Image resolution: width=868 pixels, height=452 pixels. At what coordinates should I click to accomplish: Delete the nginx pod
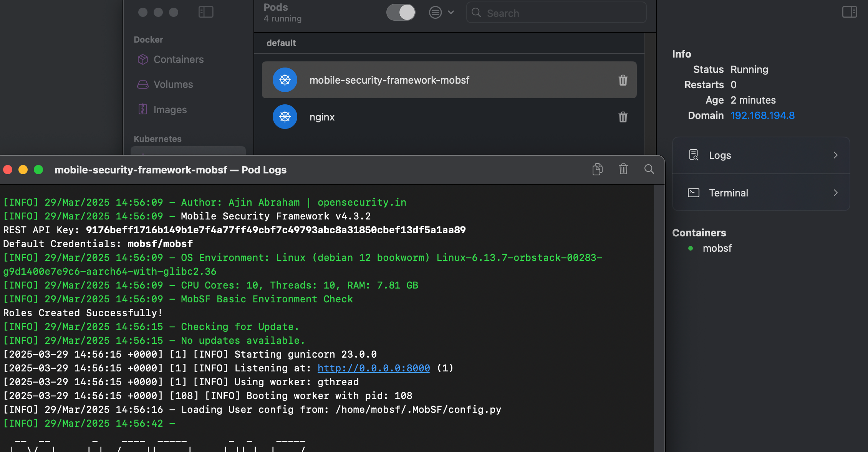point(623,117)
